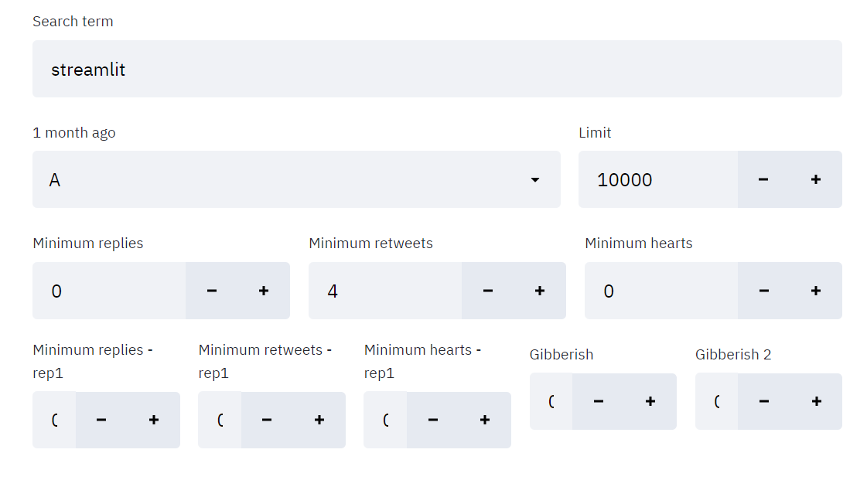This screenshot has width=867, height=504.
Task: Increase the Minimum hearts count
Action: point(815,291)
